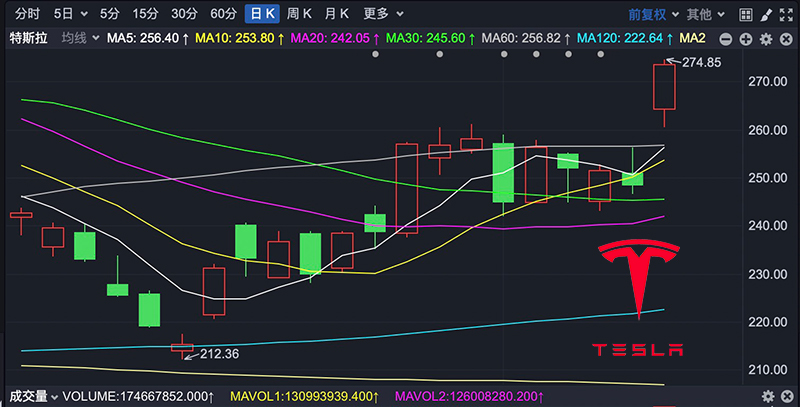Click the last event dot marker

point(601,54)
